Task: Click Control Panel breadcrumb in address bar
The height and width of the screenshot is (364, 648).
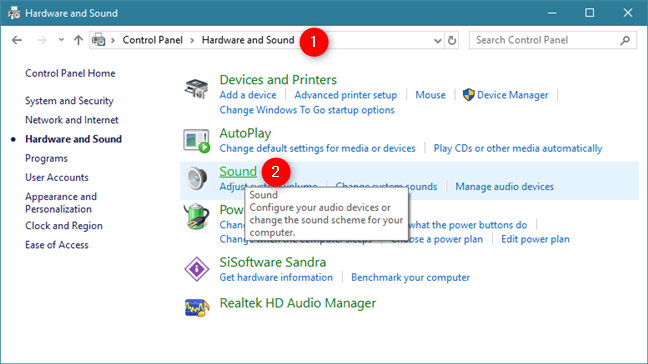Action: click(x=152, y=40)
